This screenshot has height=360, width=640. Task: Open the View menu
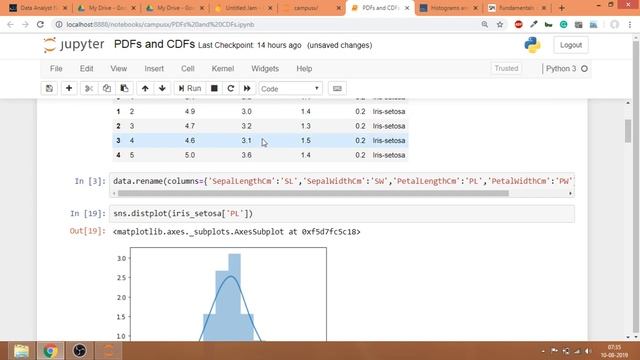[x=118, y=69]
